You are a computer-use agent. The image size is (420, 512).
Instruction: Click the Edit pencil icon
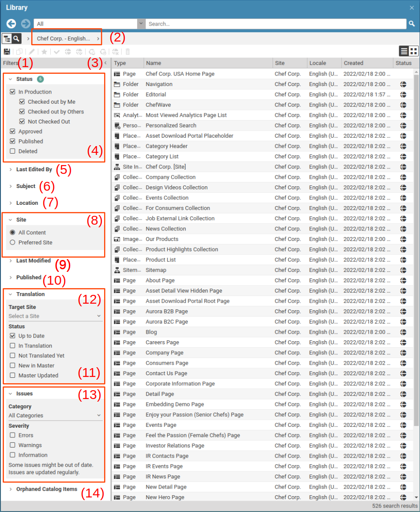coord(32,52)
